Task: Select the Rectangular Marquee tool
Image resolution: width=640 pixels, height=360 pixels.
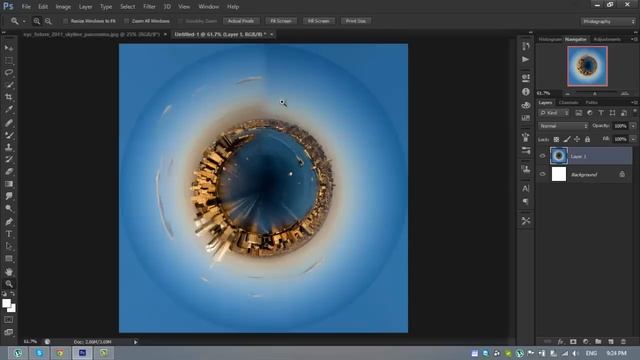Action: [x=9, y=60]
